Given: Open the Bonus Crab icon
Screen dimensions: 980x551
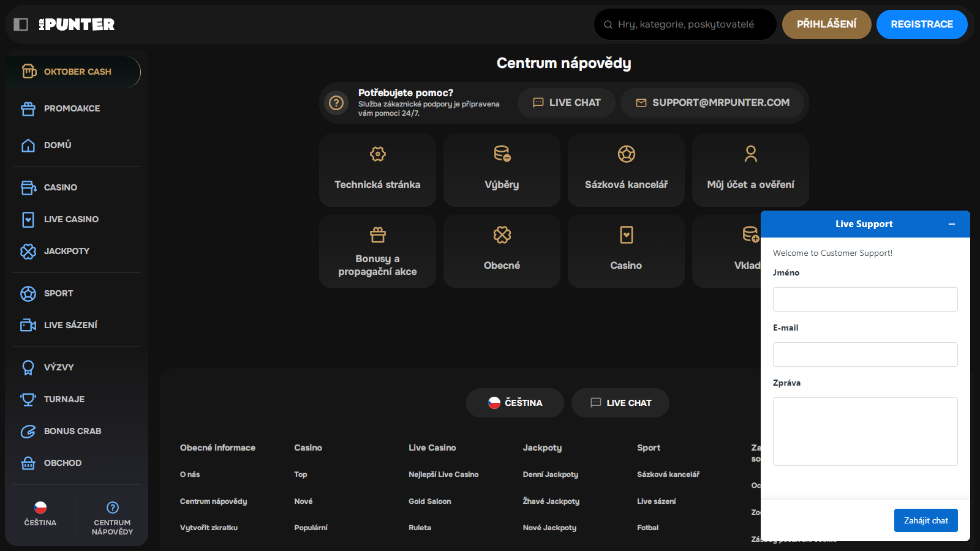Looking at the screenshot, I should pos(28,431).
